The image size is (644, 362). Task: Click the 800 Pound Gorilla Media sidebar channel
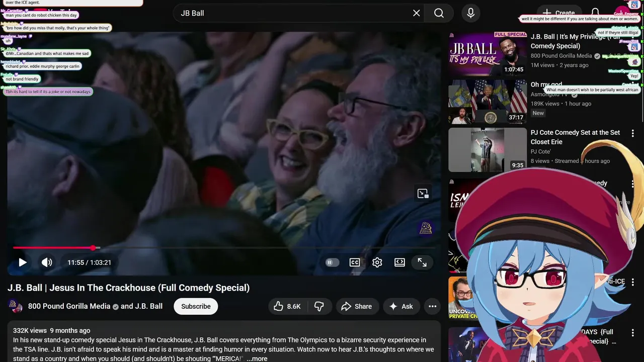coord(561,56)
